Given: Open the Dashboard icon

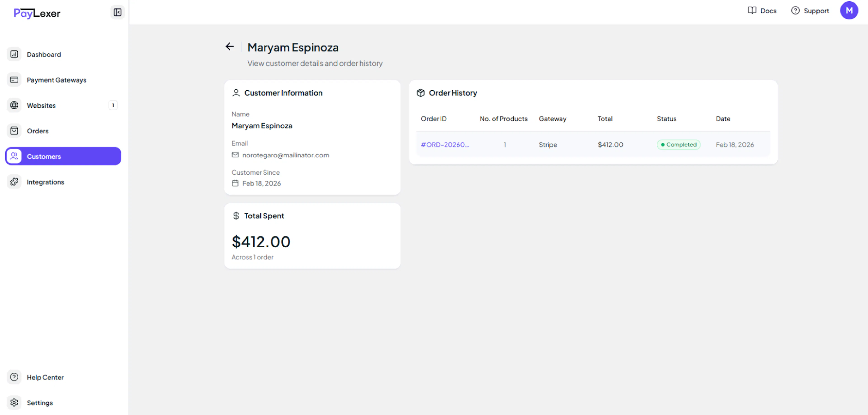Looking at the screenshot, I should 14,54.
